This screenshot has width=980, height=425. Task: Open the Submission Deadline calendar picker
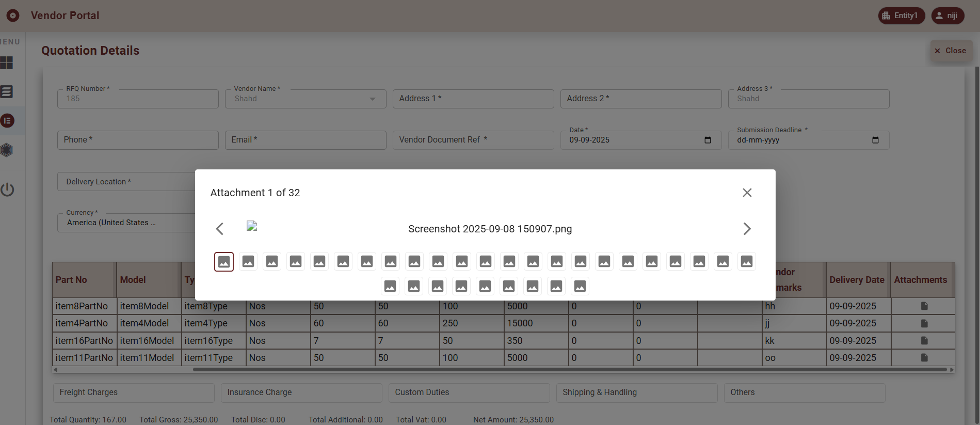tap(875, 140)
